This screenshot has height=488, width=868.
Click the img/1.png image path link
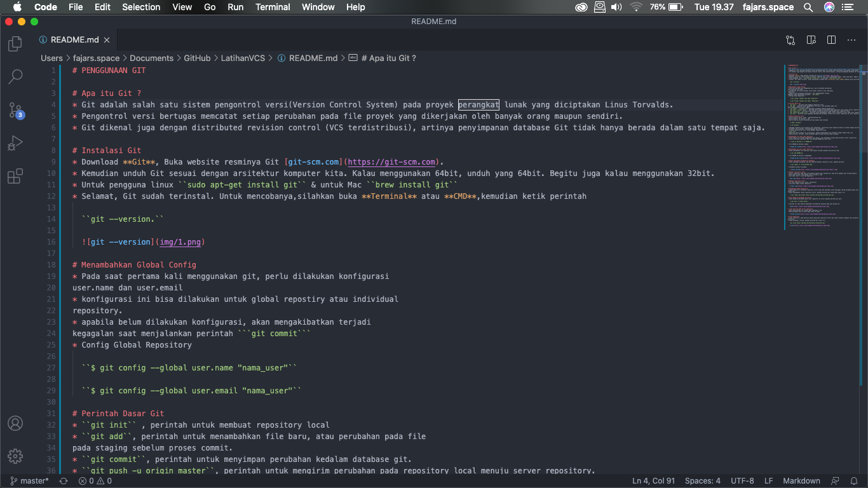(180, 242)
